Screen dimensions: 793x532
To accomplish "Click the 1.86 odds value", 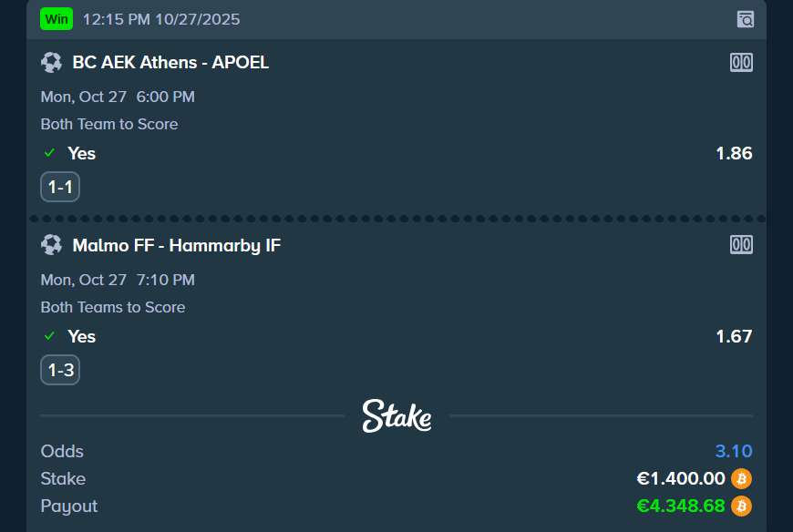I will pyautogui.click(x=734, y=153).
